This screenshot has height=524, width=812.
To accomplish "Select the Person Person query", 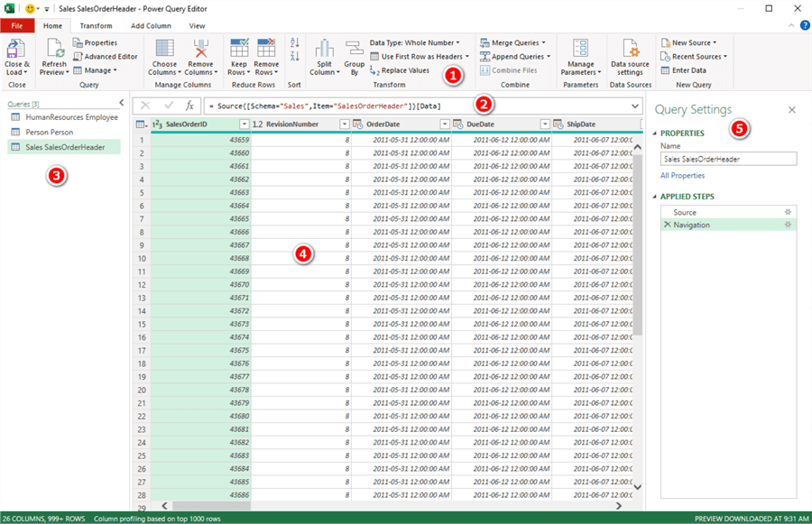I will point(48,132).
